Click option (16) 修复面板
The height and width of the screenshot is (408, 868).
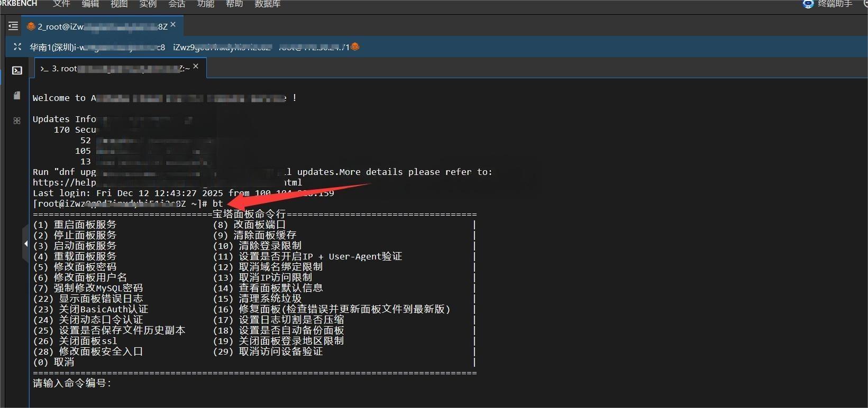point(332,309)
